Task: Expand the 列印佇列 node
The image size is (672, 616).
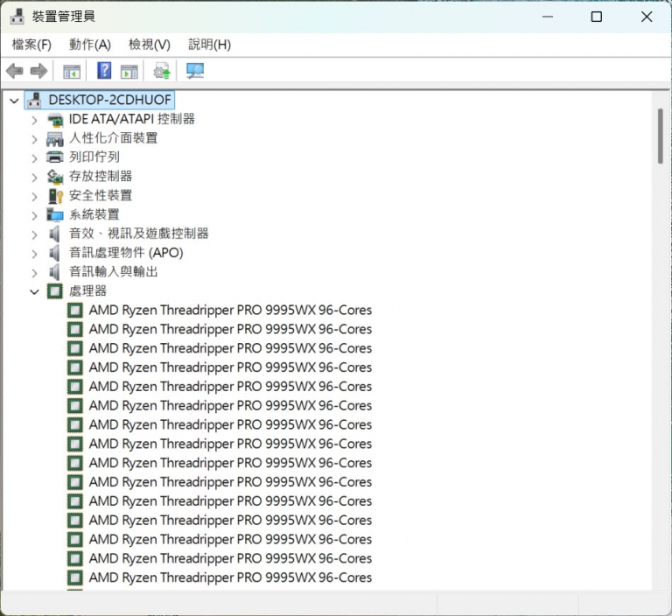Action: coord(34,157)
